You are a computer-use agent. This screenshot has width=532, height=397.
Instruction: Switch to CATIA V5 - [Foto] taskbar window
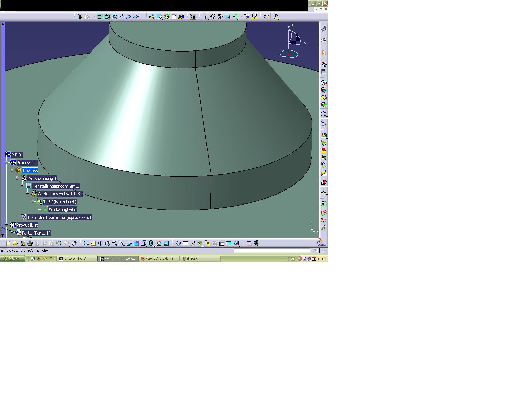point(77,259)
